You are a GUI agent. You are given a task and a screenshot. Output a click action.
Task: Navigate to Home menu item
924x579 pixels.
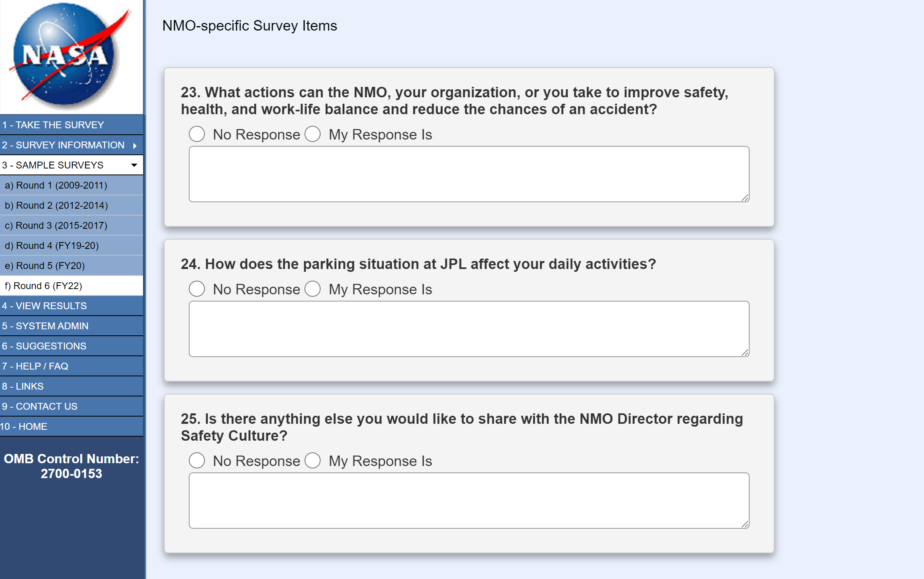click(x=24, y=427)
